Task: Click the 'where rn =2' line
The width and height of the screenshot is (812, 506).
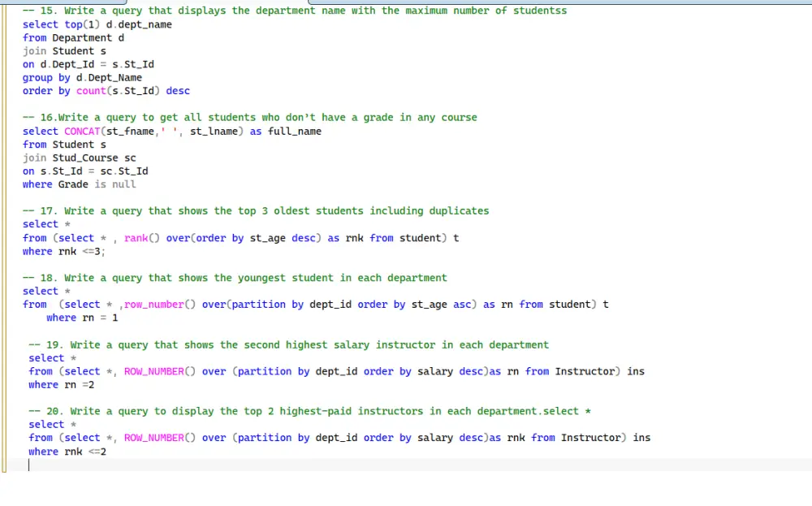Action: click(x=61, y=385)
